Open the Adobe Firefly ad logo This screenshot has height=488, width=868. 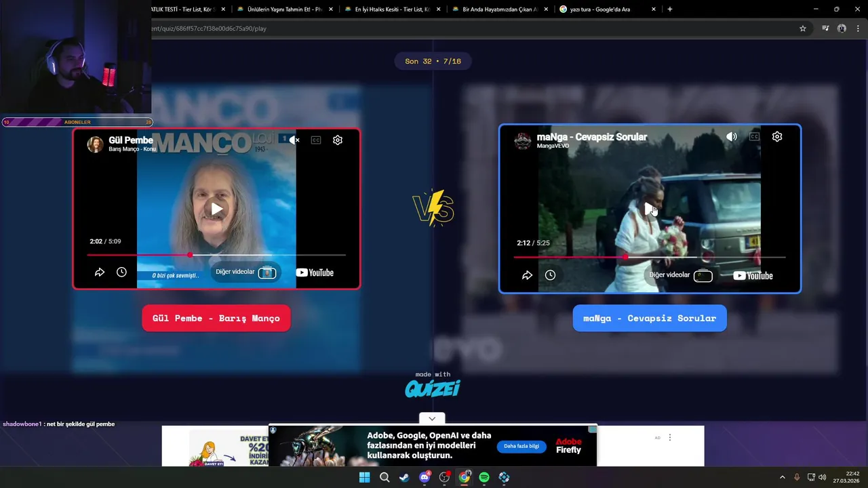568,446
